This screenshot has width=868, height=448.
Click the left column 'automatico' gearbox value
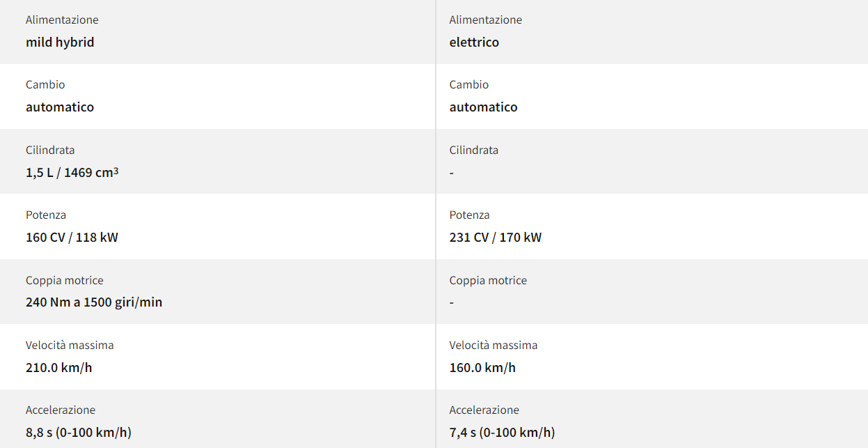point(60,107)
